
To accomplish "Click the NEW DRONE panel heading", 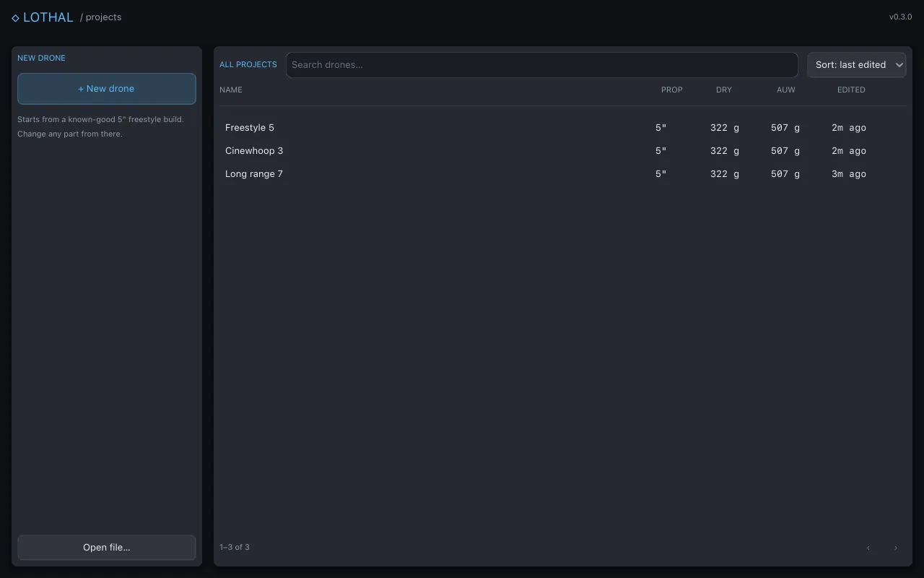I will click(x=41, y=58).
